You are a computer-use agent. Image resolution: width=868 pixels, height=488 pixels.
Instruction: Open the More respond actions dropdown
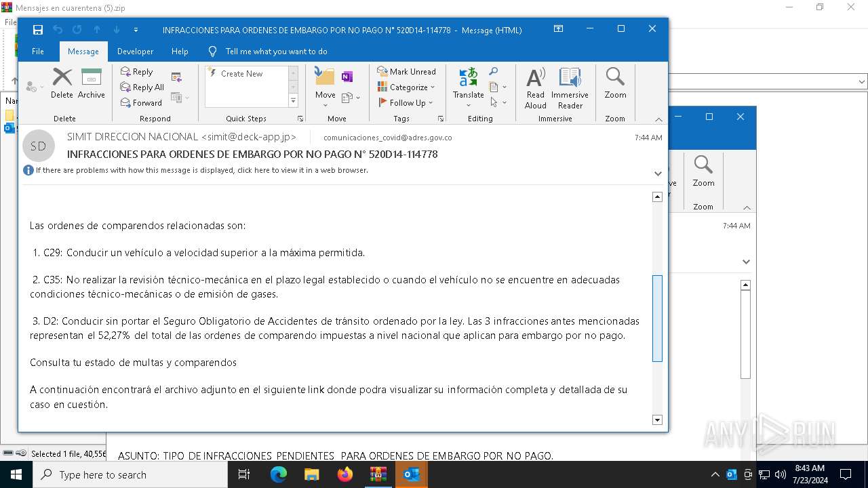(180, 98)
